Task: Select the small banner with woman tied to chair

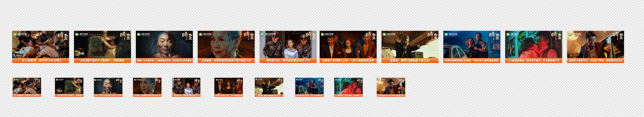Action: coord(27,87)
